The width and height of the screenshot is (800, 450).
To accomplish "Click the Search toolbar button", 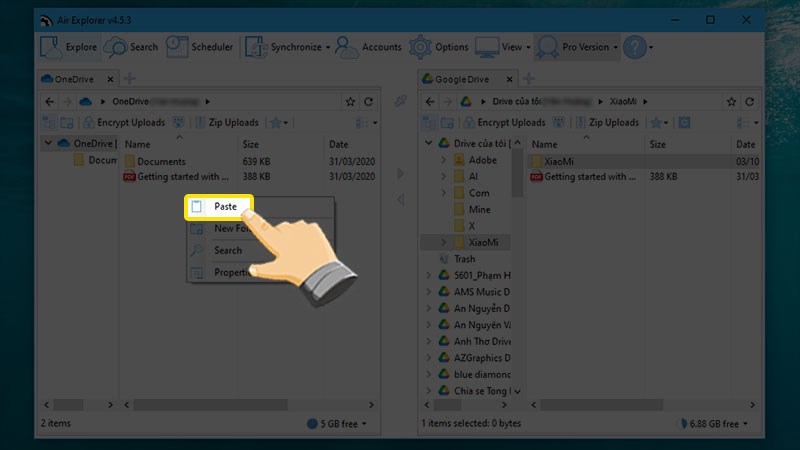I will coord(131,47).
